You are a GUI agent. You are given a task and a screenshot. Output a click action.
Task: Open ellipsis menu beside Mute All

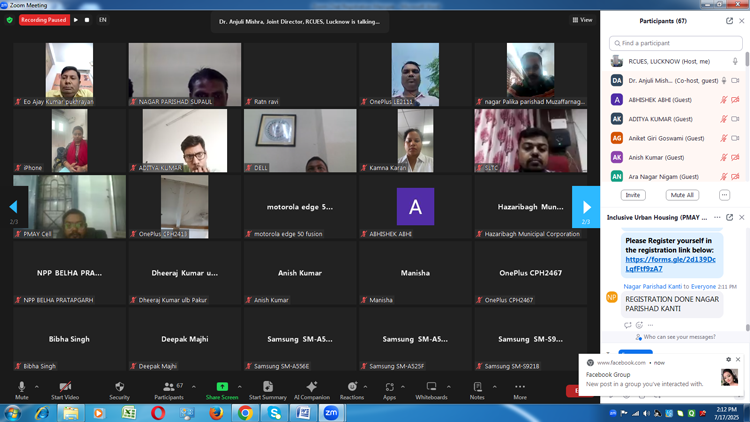click(x=725, y=195)
